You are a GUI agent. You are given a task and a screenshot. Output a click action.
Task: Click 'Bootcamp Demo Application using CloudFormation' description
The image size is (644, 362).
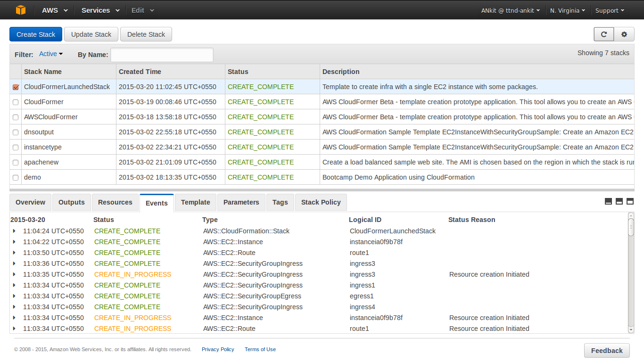(398, 177)
